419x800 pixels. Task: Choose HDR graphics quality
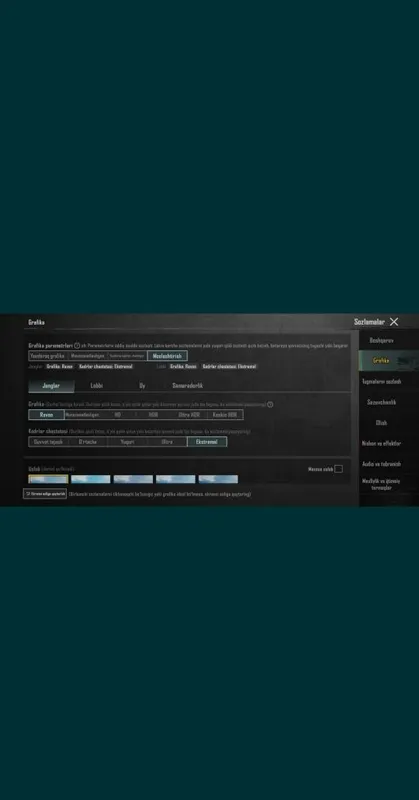(154, 415)
